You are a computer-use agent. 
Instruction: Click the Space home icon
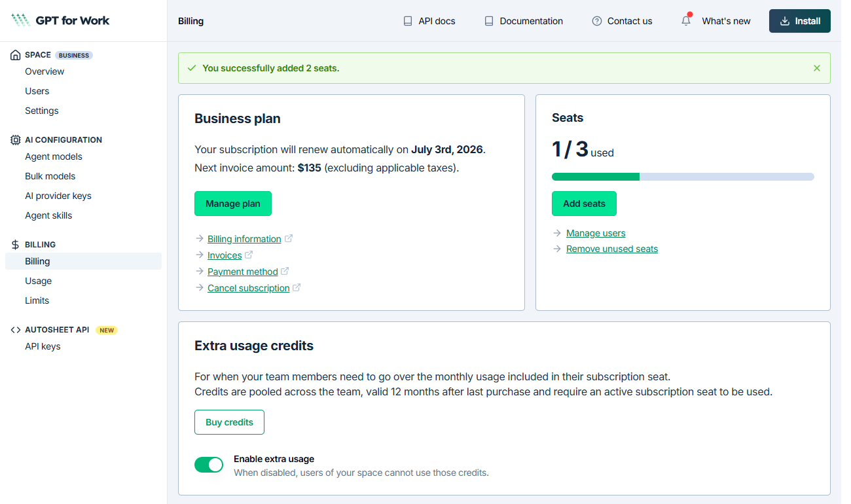tap(16, 55)
